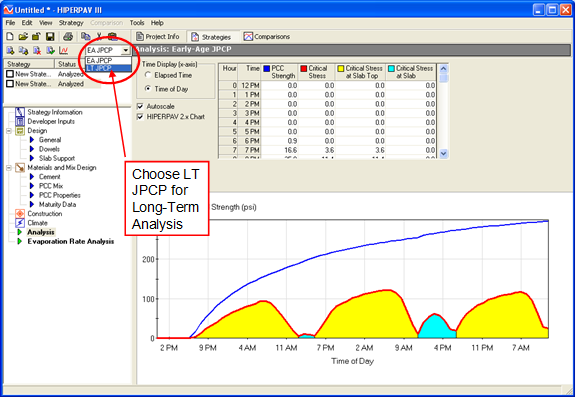Click yellow Critical Stress at Slab Top swatch
Image resolution: width=576 pixels, height=398 pixels.
[x=341, y=68]
